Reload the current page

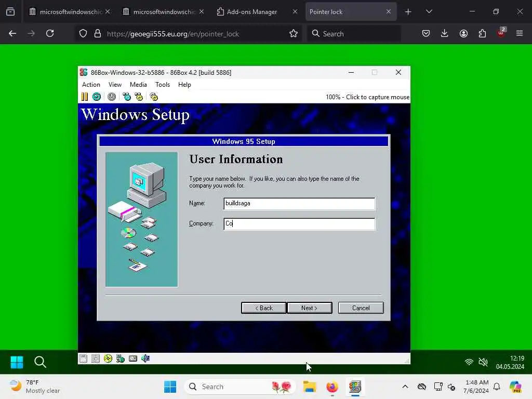[50, 33]
